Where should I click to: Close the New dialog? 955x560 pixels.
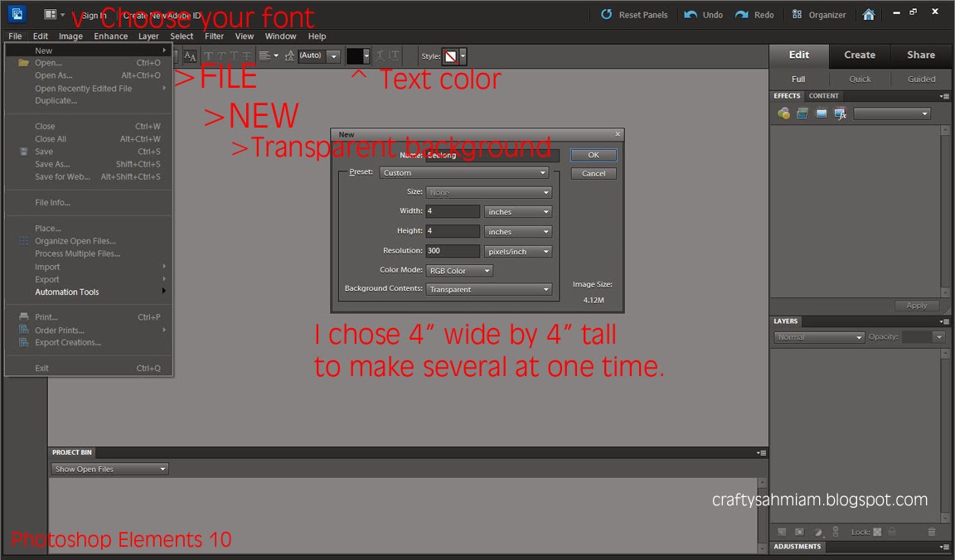click(x=618, y=134)
